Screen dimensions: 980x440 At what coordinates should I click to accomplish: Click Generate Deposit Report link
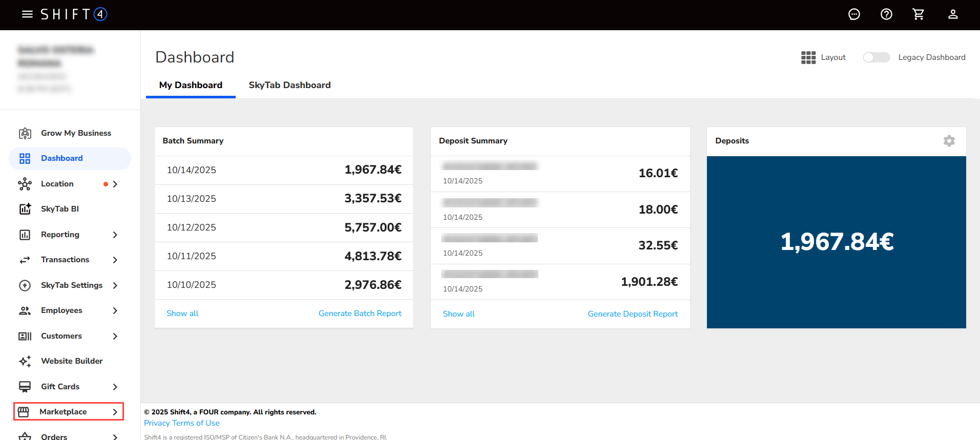(x=632, y=314)
